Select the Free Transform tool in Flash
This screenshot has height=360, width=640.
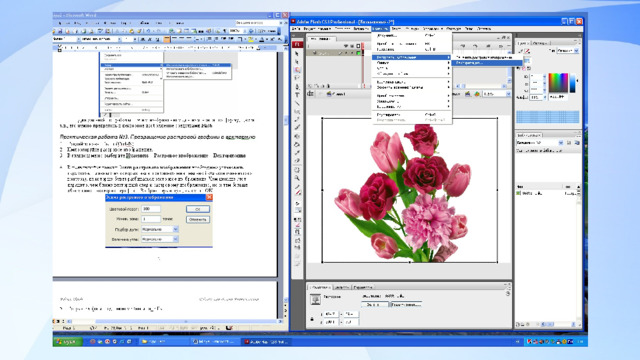click(x=297, y=70)
